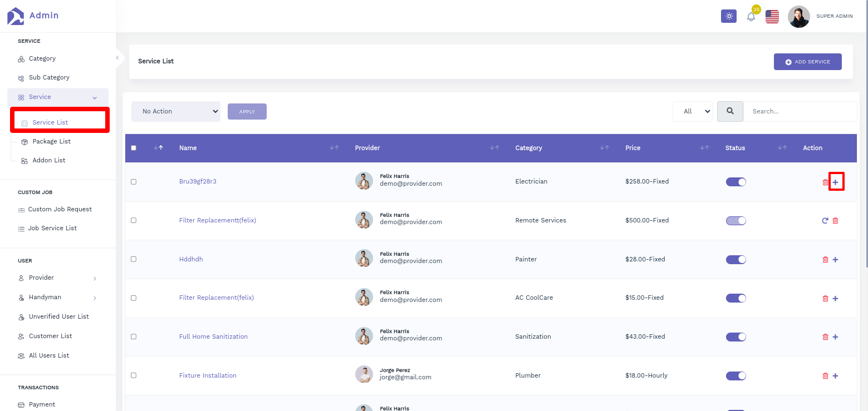Toggle status of the Hddhdh service

[x=736, y=260]
